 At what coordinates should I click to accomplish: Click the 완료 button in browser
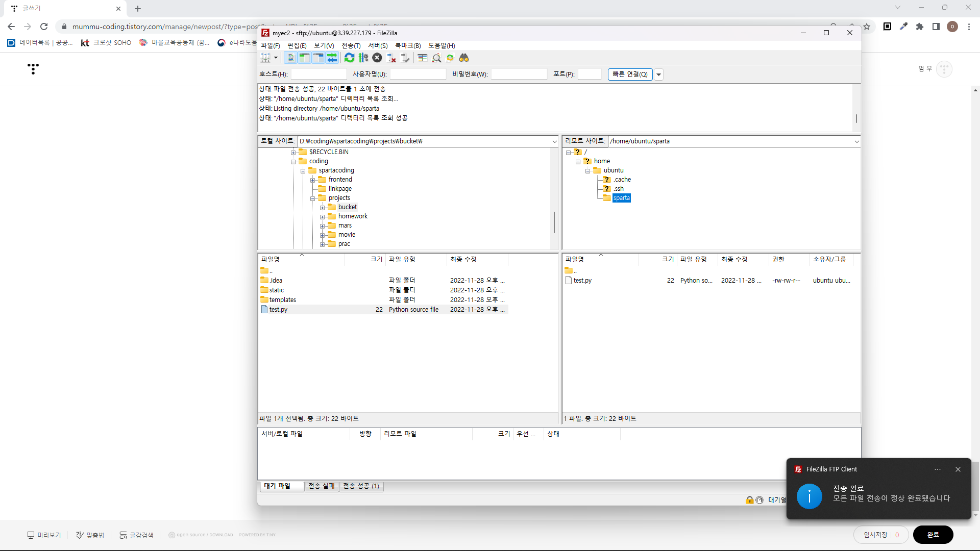pyautogui.click(x=933, y=535)
